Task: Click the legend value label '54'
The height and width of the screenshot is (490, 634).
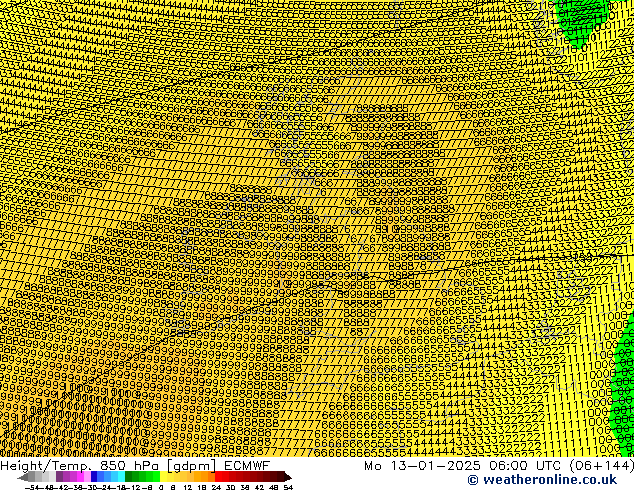Action: point(288,488)
